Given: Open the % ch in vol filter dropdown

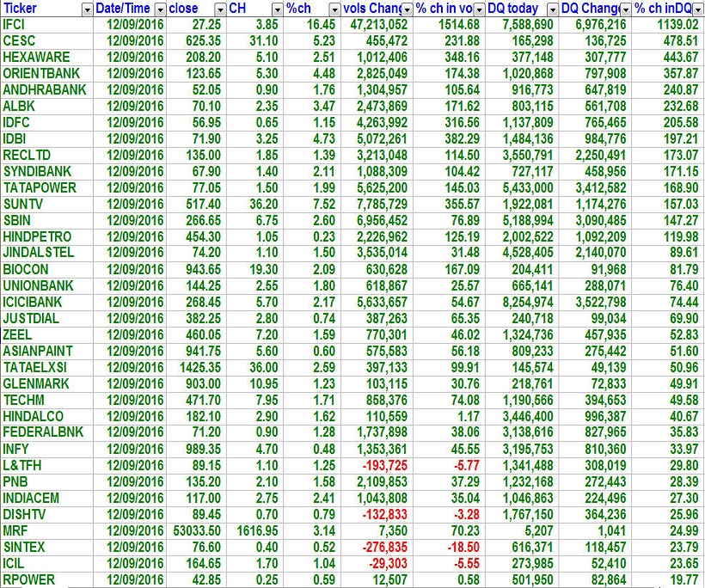Looking at the screenshot, I should (479, 9).
